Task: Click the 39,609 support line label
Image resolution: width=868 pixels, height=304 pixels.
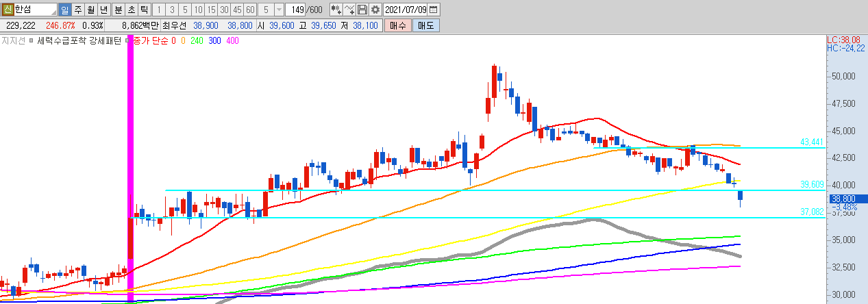Action: [x=810, y=184]
